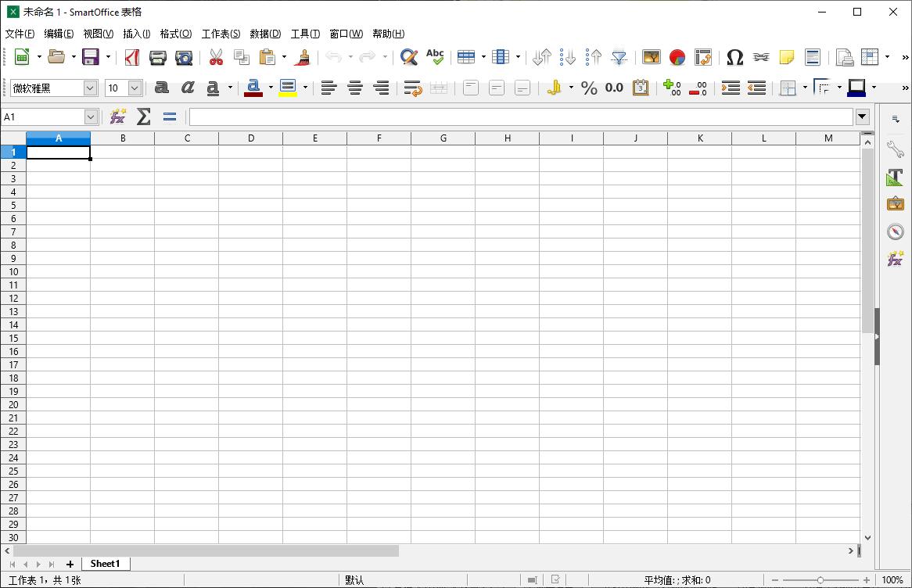912x588 pixels.
Task: Center text horizontally
Action: pyautogui.click(x=355, y=88)
